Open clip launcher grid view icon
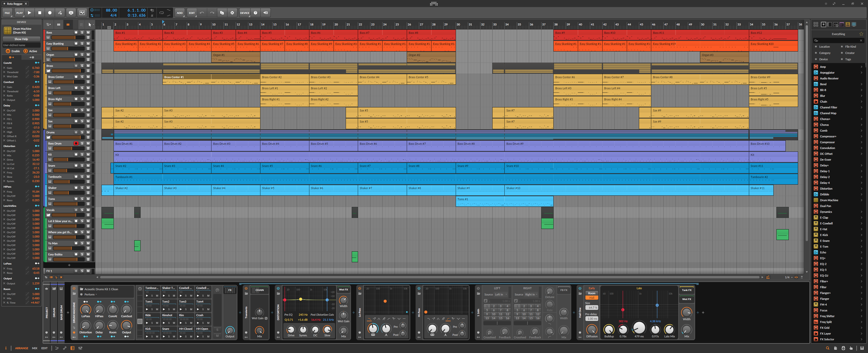The width and height of the screenshot is (868, 353). [58, 25]
